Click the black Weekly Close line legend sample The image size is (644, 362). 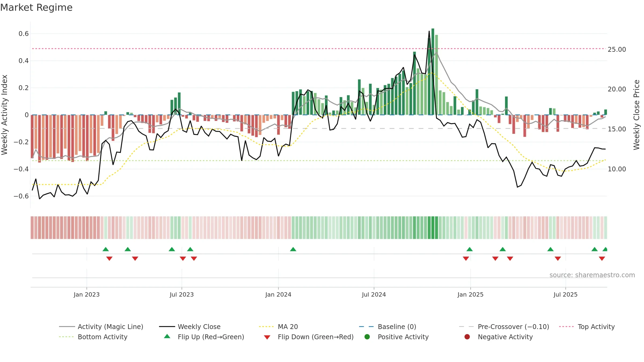coord(167,327)
